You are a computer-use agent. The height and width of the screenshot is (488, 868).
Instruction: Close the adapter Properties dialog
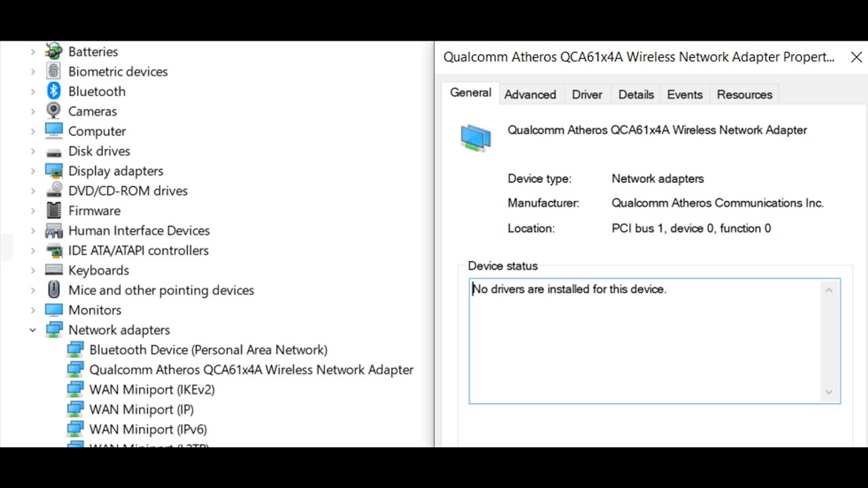click(856, 58)
